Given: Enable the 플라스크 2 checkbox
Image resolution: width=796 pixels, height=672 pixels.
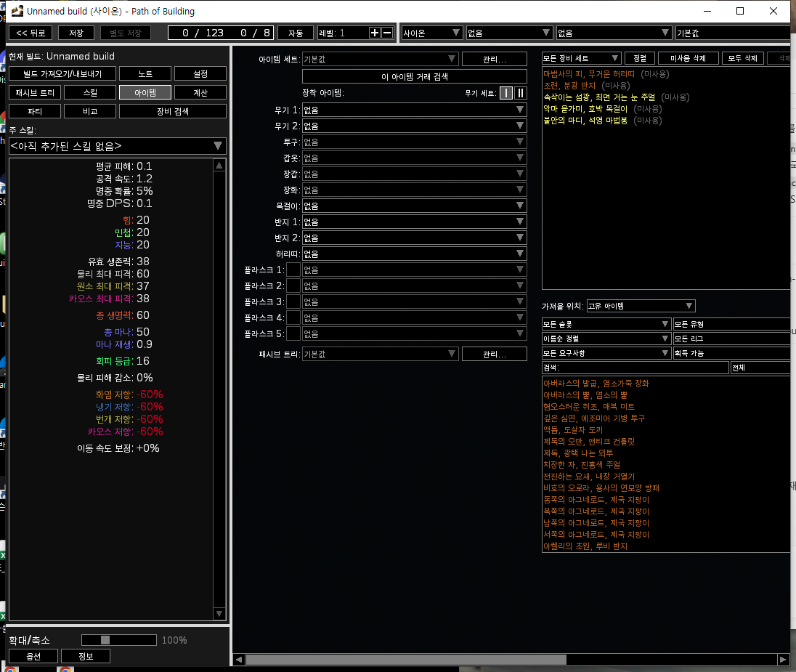Looking at the screenshot, I should (x=293, y=286).
